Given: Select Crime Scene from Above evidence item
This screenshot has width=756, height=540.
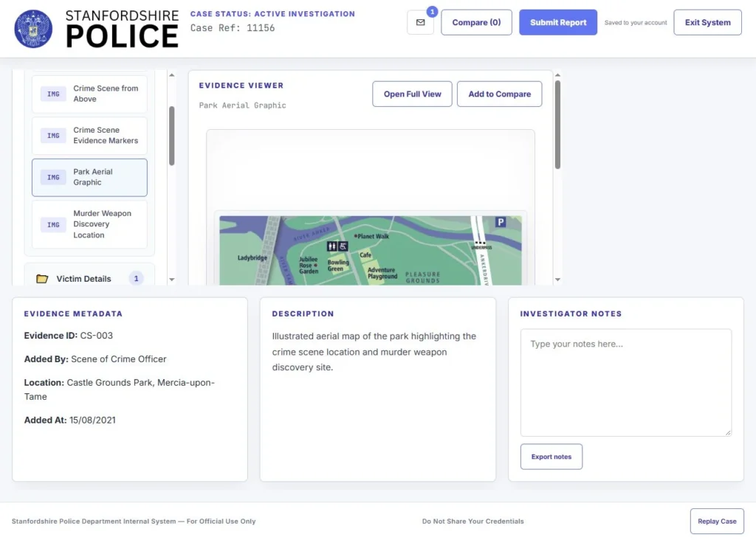Looking at the screenshot, I should 89,94.
